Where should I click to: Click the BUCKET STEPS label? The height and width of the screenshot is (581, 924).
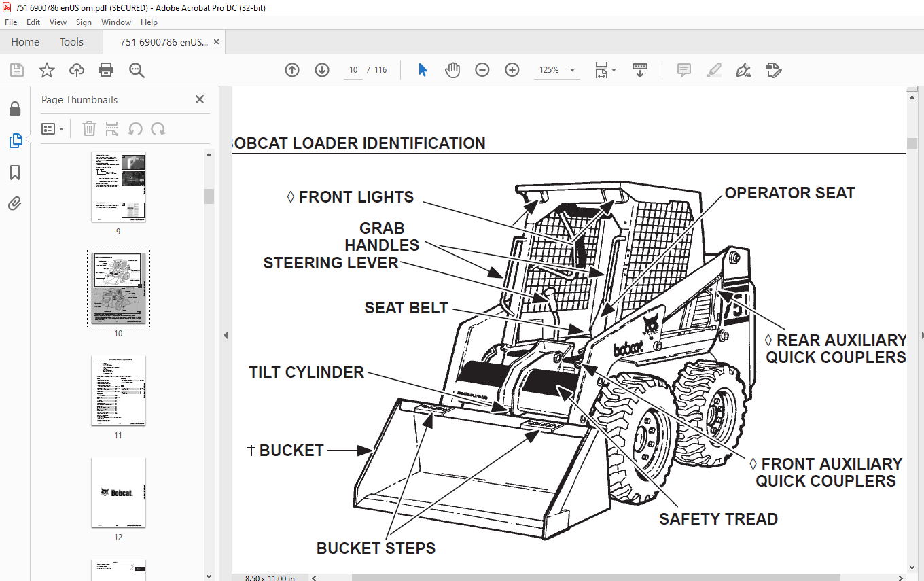[376, 548]
